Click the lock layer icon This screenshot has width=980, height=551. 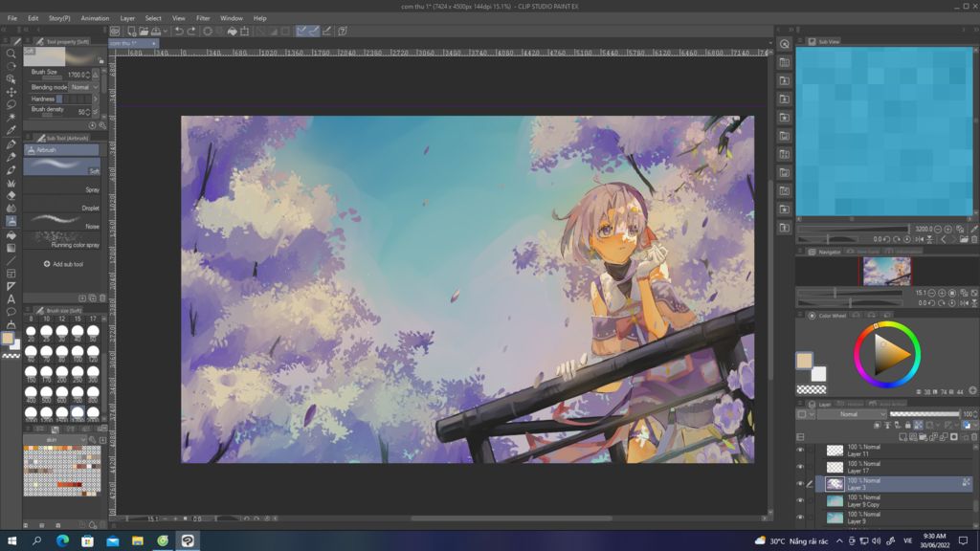(907, 425)
